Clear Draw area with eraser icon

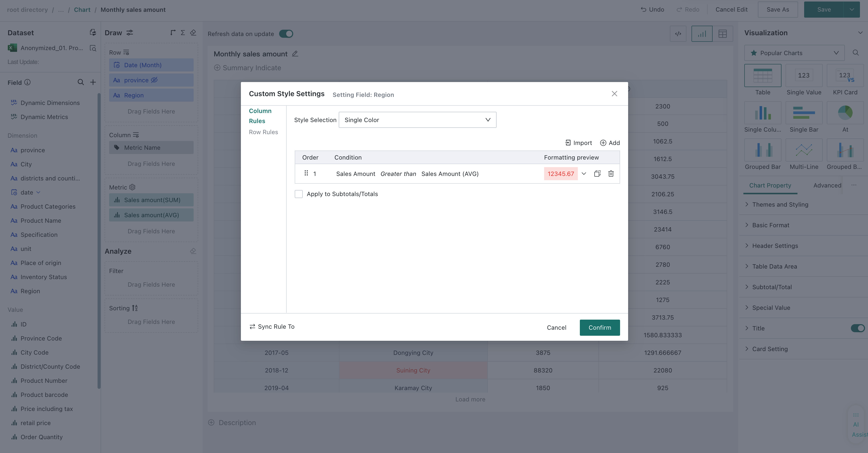[193, 32]
